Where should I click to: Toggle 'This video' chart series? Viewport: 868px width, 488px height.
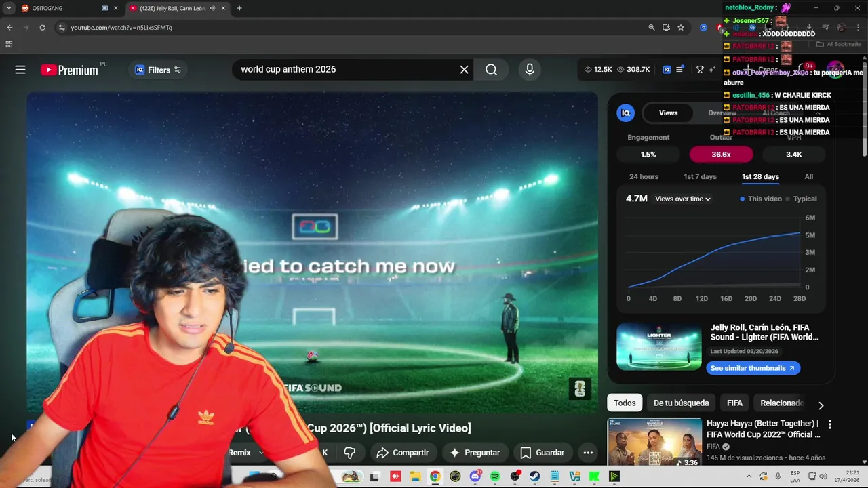pos(761,199)
